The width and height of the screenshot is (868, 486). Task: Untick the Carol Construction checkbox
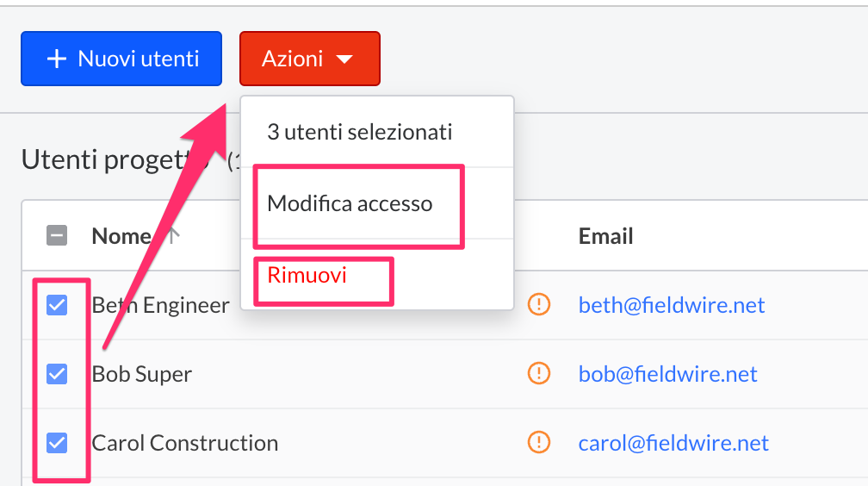[57, 443]
